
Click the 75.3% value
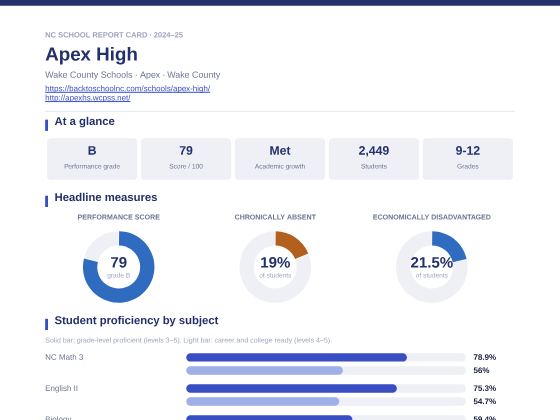484,388
